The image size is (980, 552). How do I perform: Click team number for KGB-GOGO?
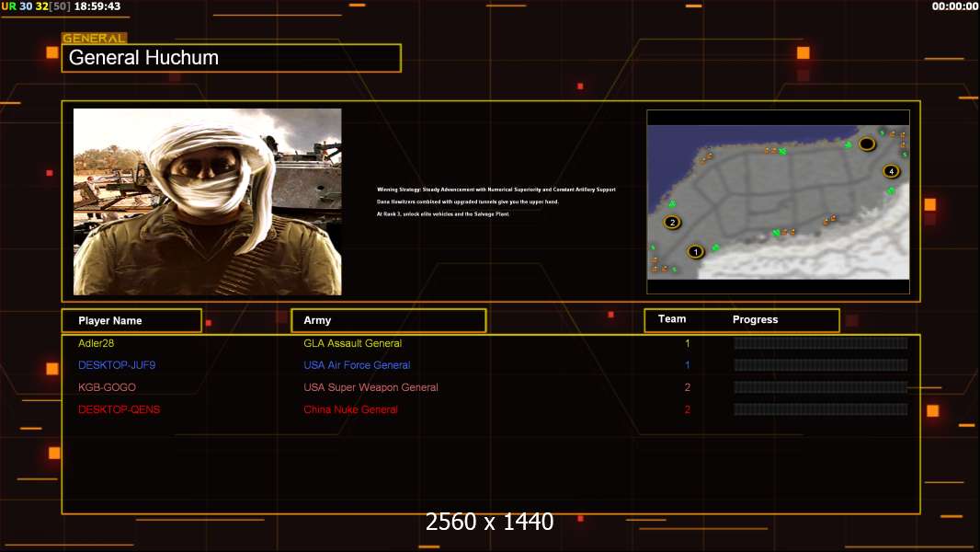tap(688, 387)
